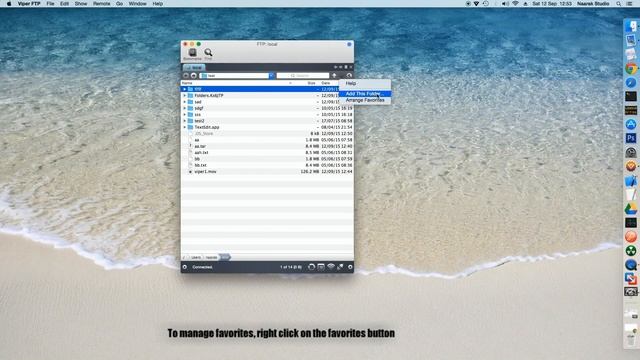Open the App Store from the Dock
This screenshot has height=360, width=640.
click(x=631, y=124)
